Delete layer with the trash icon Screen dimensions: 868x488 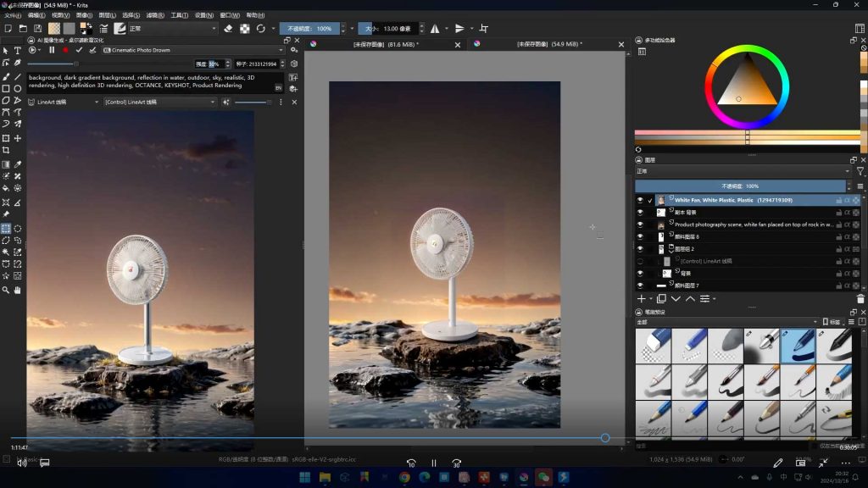(860, 299)
